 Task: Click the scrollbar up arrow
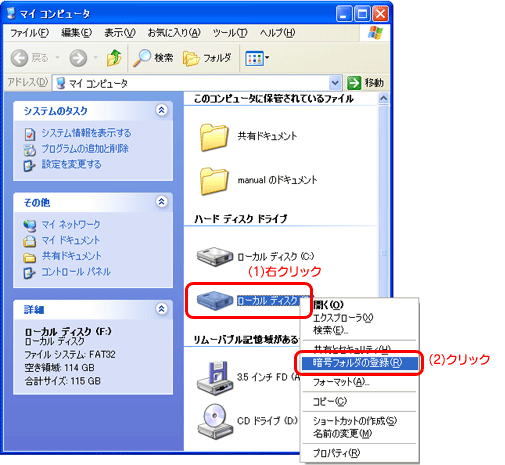coord(383,98)
